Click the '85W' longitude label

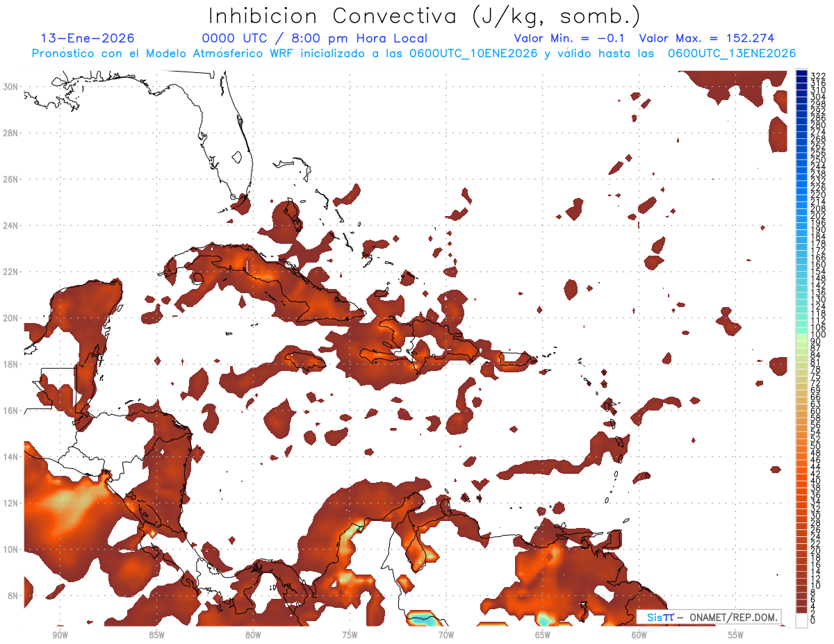156,635
